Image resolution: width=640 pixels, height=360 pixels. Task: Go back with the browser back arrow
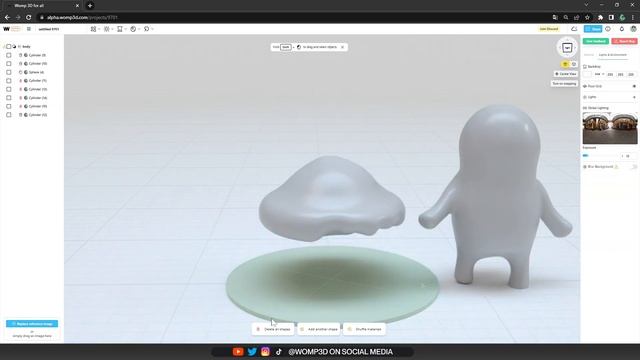click(x=7, y=18)
